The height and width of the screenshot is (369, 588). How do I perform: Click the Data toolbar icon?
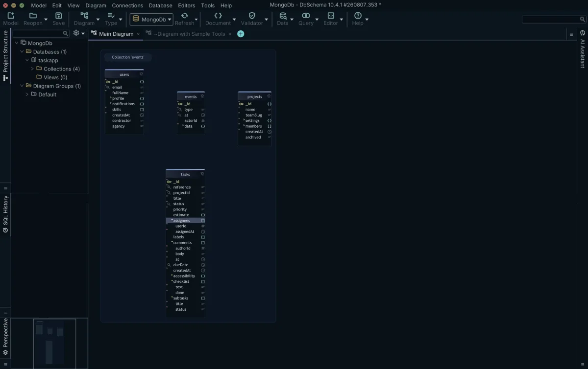tap(283, 16)
